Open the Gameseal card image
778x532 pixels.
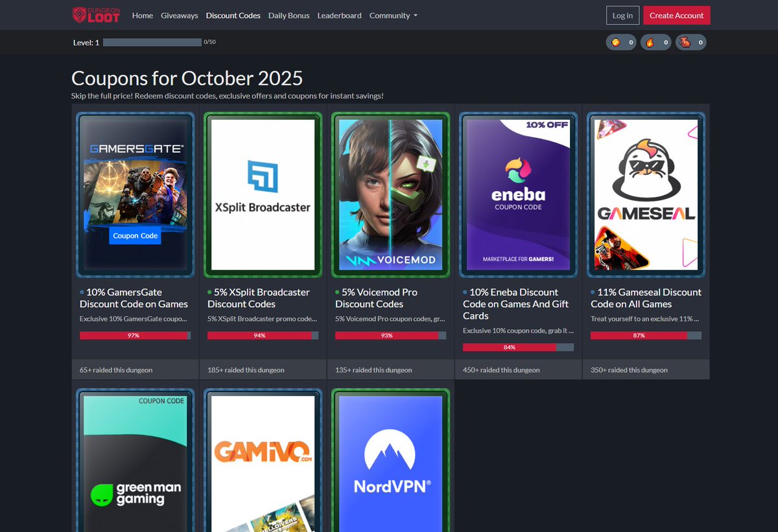point(646,194)
